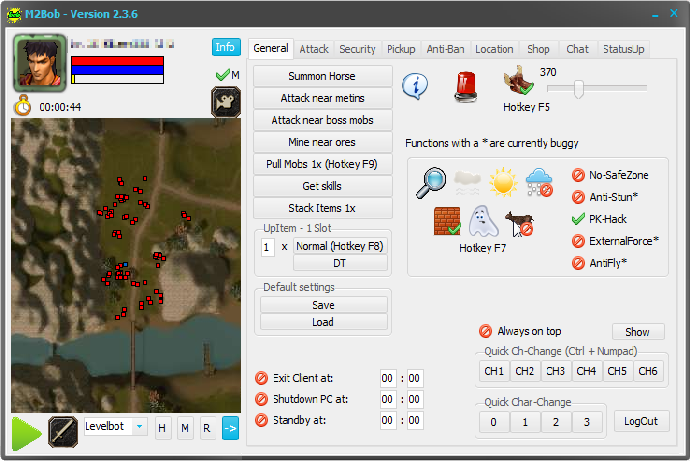Click the H button near Levelbot

point(162,428)
